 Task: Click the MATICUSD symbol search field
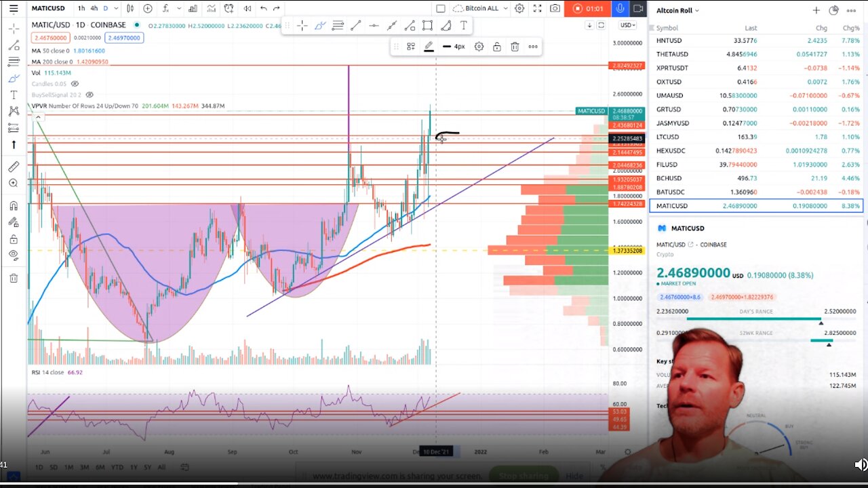(50, 8)
